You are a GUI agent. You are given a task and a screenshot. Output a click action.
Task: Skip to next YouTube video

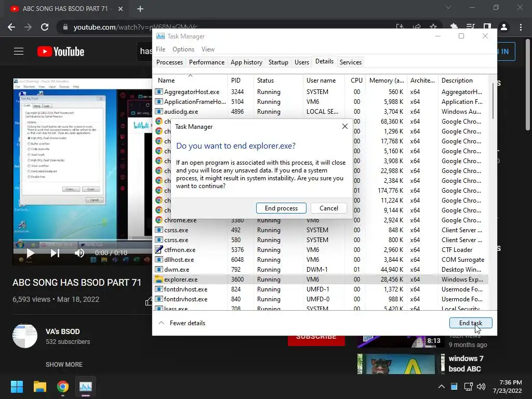point(55,253)
